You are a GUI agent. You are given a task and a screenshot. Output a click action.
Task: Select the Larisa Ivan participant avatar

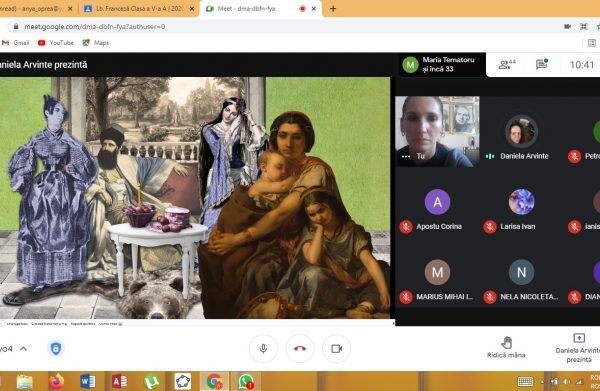(x=521, y=202)
